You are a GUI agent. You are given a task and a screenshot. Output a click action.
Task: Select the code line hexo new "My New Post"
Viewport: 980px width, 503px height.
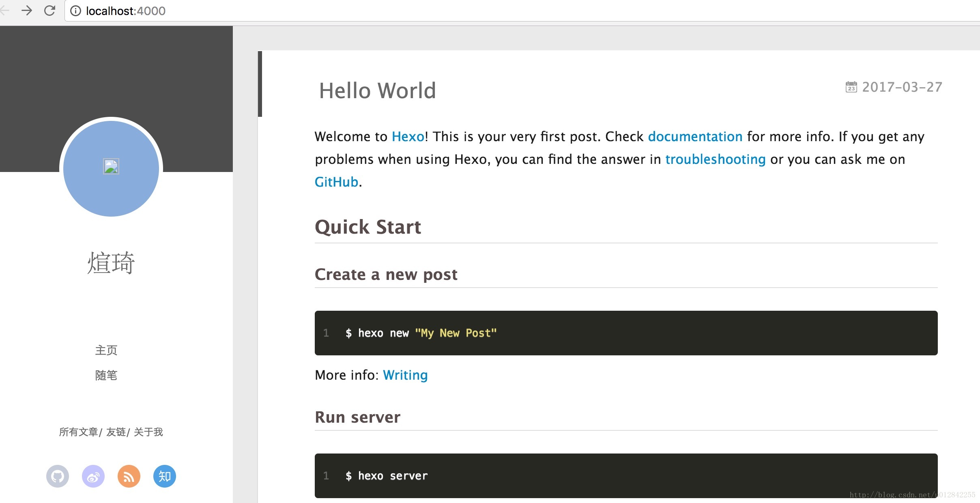(421, 333)
